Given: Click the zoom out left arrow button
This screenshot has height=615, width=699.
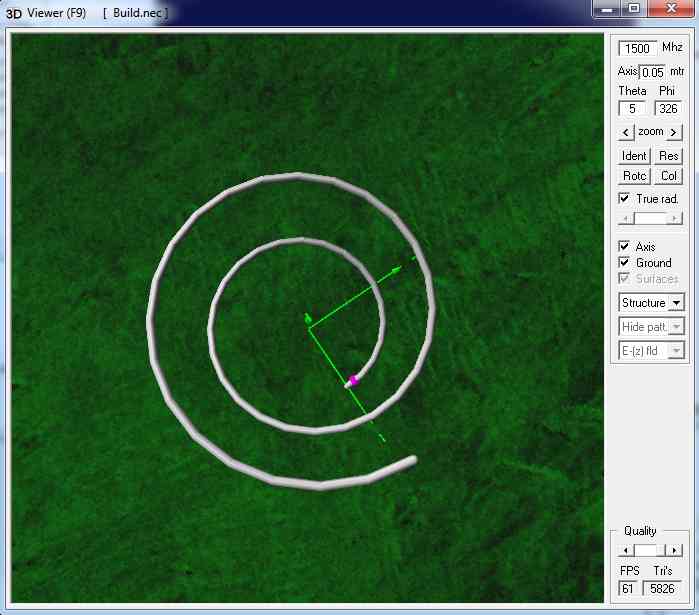Looking at the screenshot, I should pyautogui.click(x=625, y=132).
